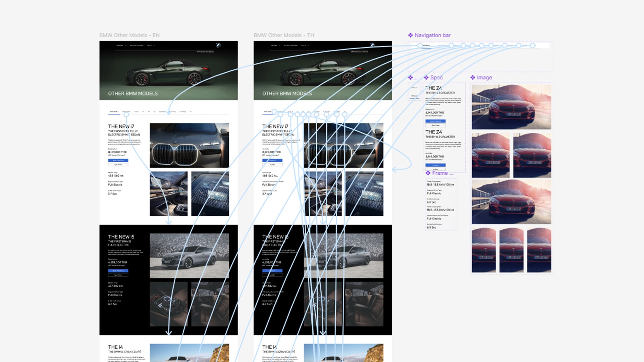Click "488-560 km" range value in EN frame

click(116, 176)
